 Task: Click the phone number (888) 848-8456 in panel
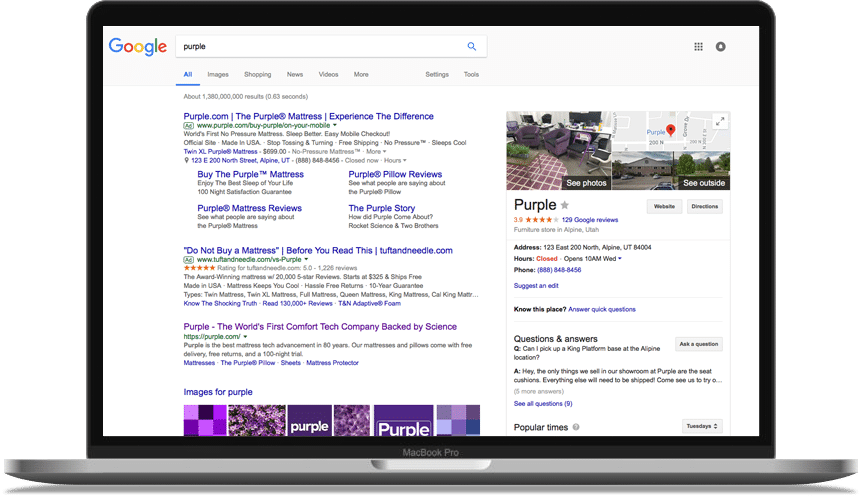[559, 270]
